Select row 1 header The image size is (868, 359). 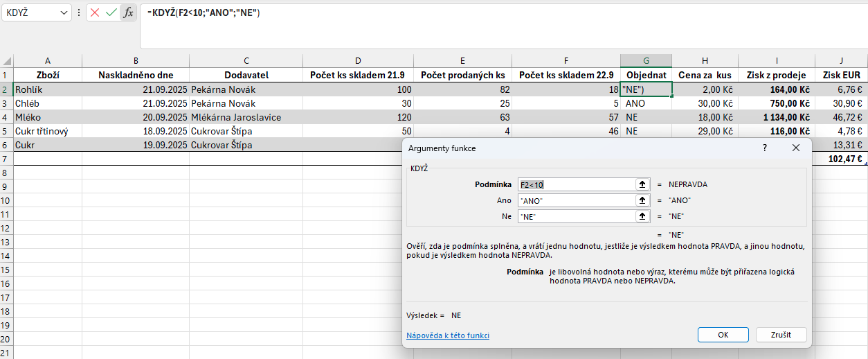click(x=6, y=75)
